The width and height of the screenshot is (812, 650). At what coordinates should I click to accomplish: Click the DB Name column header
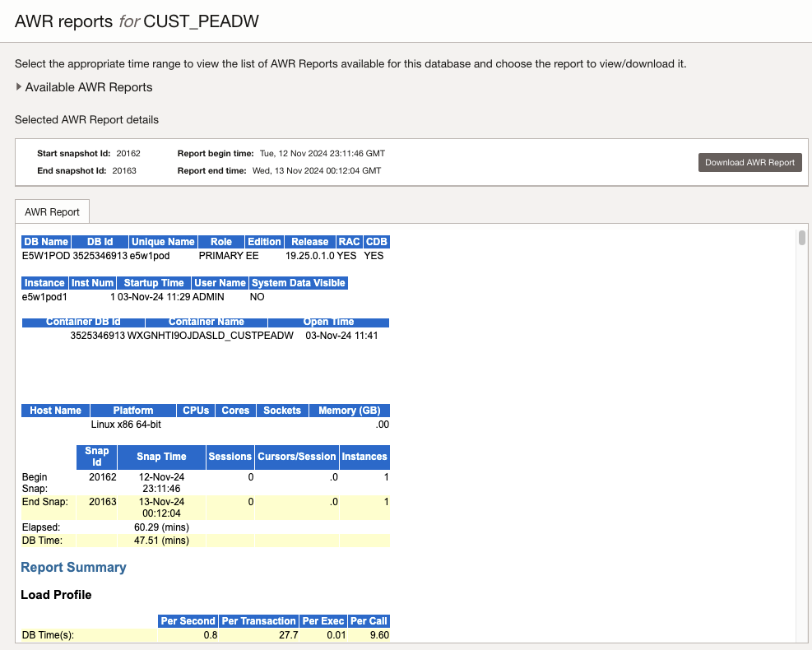tap(44, 242)
